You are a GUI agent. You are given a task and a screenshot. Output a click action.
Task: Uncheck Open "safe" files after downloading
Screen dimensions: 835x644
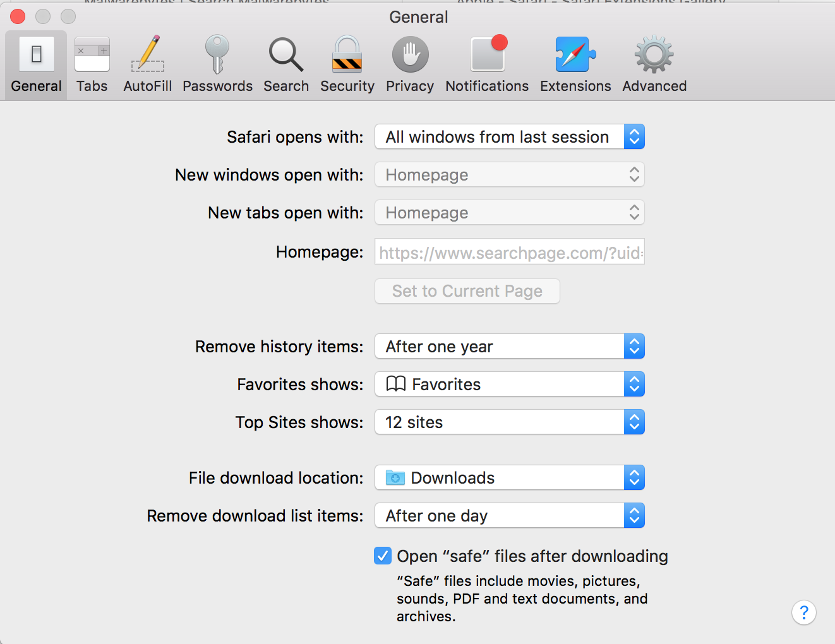(x=383, y=556)
